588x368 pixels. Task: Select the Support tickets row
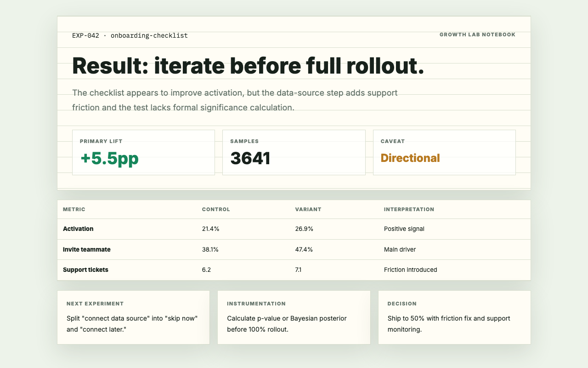(294, 270)
